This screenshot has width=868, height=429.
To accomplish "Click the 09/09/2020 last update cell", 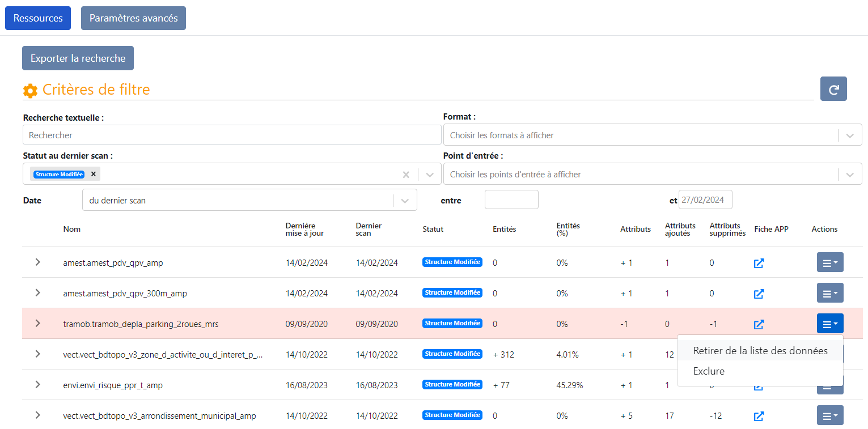I will coord(306,324).
